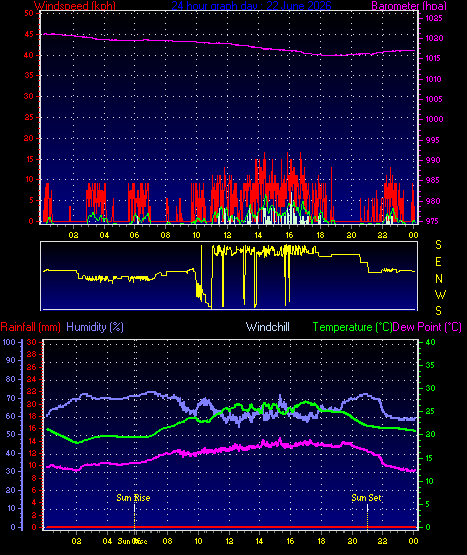Click the E wind direction label
Screen dimensions: 467x555
(438, 262)
